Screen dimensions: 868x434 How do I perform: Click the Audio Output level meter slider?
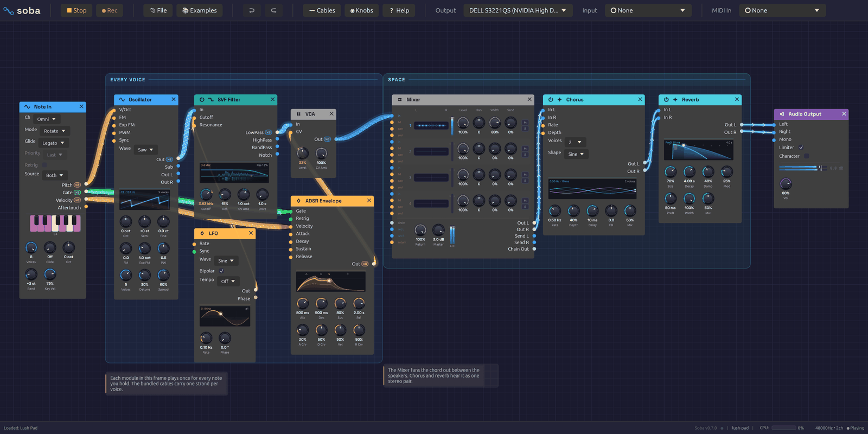click(804, 168)
